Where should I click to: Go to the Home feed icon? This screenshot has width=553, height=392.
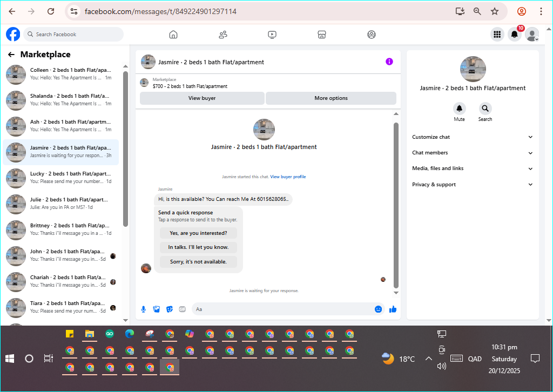coord(173,35)
